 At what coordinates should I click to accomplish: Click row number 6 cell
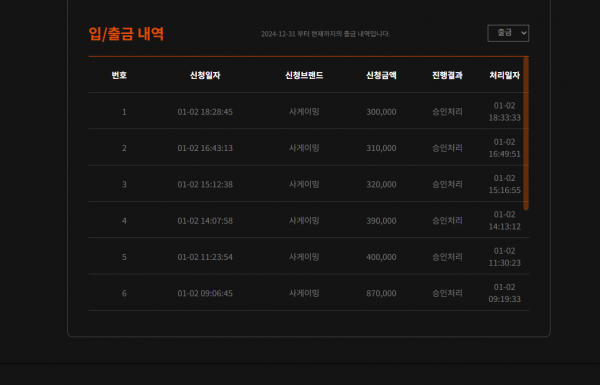coord(124,293)
